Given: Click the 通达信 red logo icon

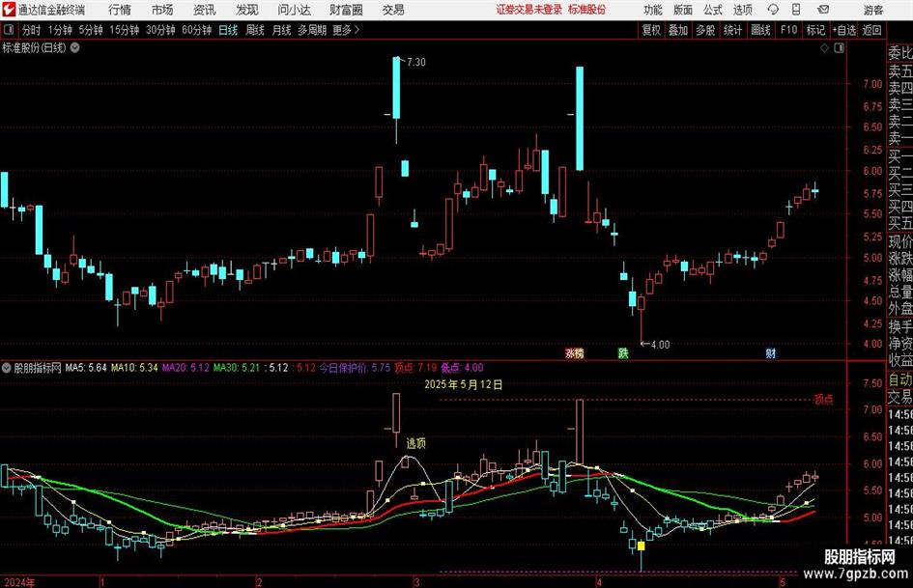Looking at the screenshot, I should pos(8,10).
